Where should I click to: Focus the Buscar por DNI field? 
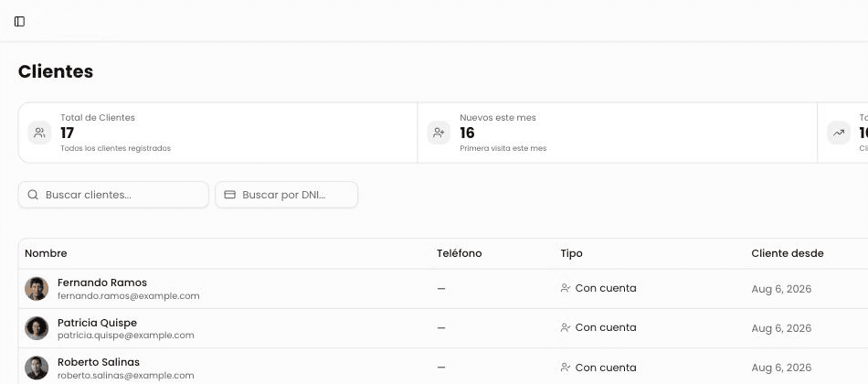point(287,195)
